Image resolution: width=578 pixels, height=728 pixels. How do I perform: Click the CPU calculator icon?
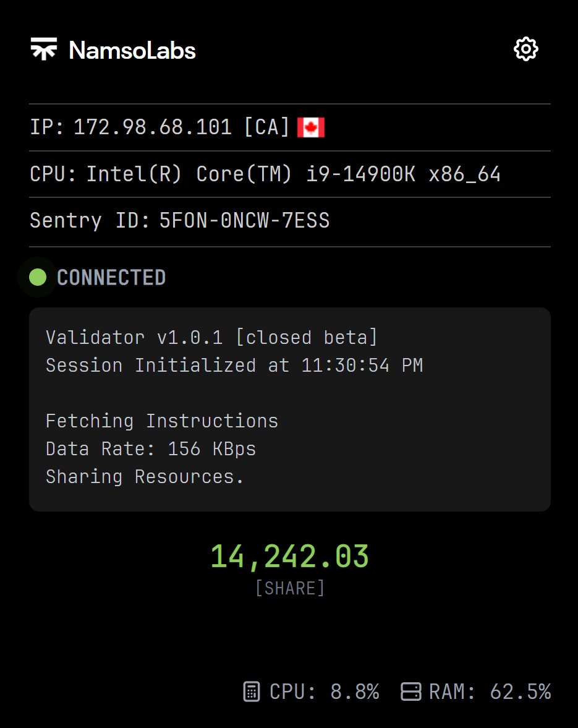click(x=252, y=692)
